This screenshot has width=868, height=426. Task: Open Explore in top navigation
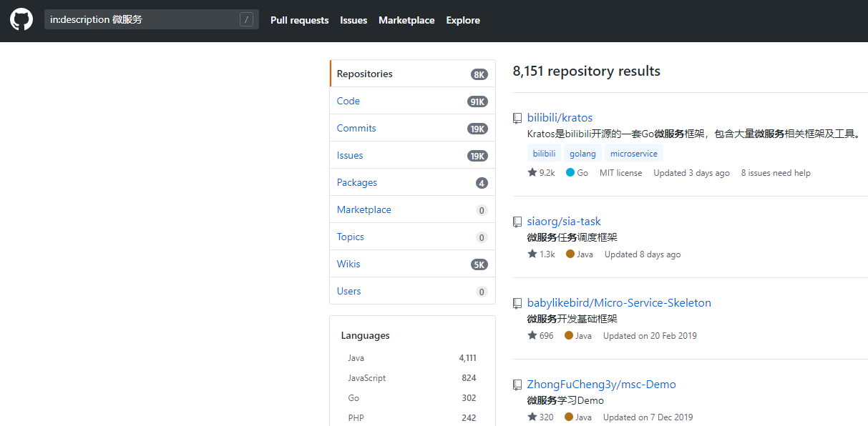tap(463, 20)
